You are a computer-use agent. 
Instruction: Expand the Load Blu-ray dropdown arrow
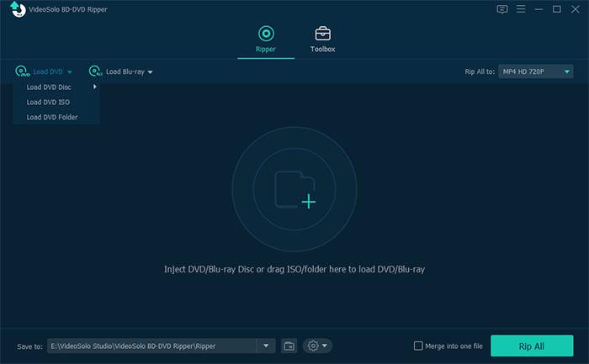[x=150, y=73]
